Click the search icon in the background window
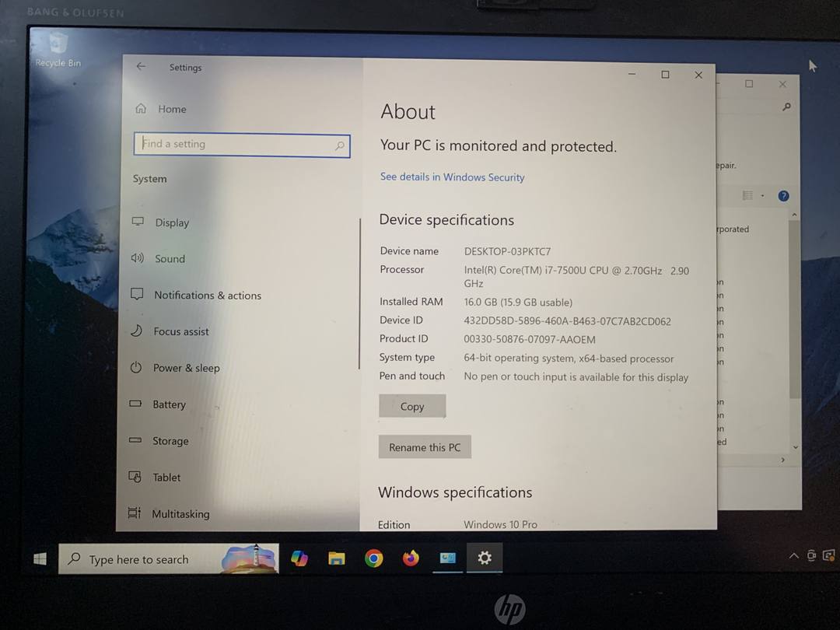Viewport: 840px width, 630px height. [x=786, y=107]
